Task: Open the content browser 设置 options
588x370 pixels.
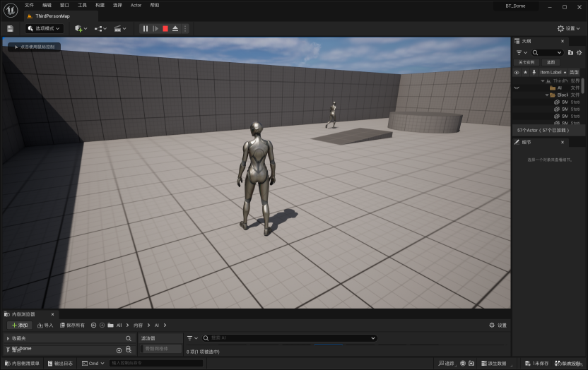Action: pos(498,325)
